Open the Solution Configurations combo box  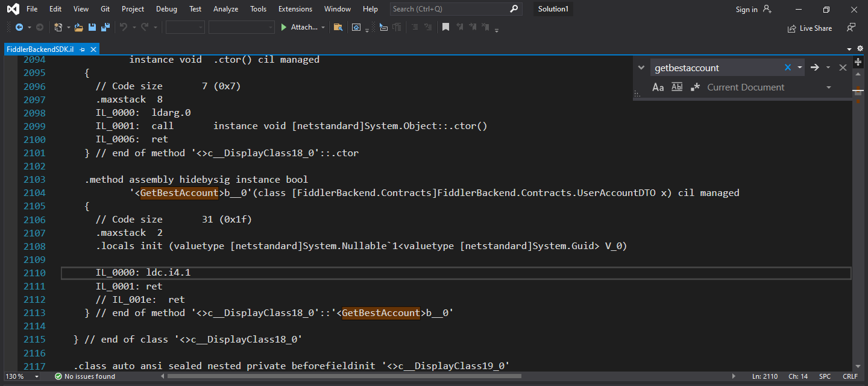pos(185,27)
